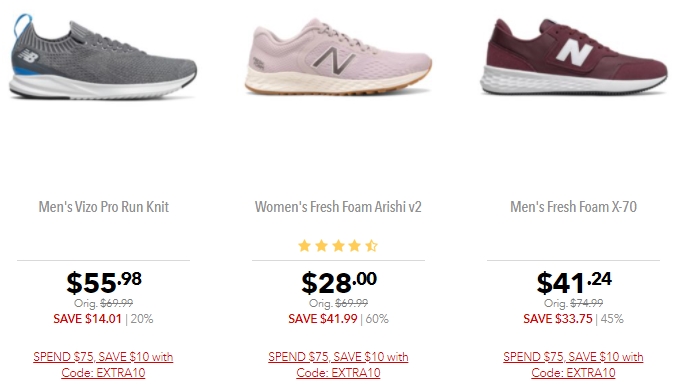Image resolution: width=674 pixels, height=386 pixels.
Task: Click the $55.98 price
Action: point(104,282)
